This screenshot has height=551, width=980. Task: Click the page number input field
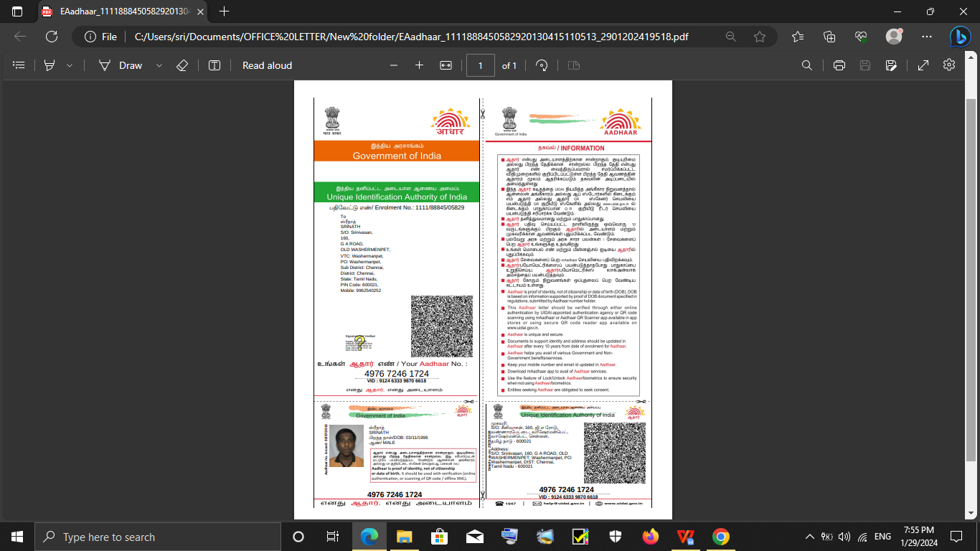[480, 65]
